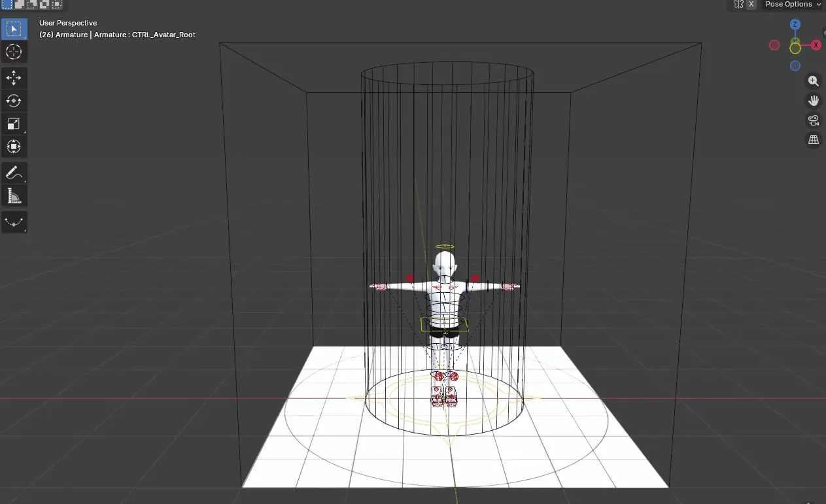
Task: Open the Pose Options dropdown
Action: tap(793, 4)
